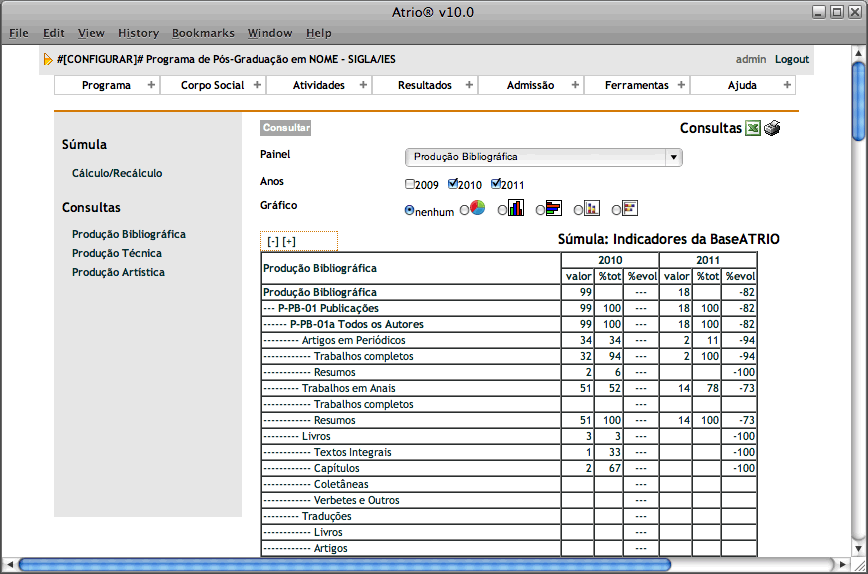Open the Bookmarks menu
This screenshot has height=574, width=868.
tap(201, 33)
